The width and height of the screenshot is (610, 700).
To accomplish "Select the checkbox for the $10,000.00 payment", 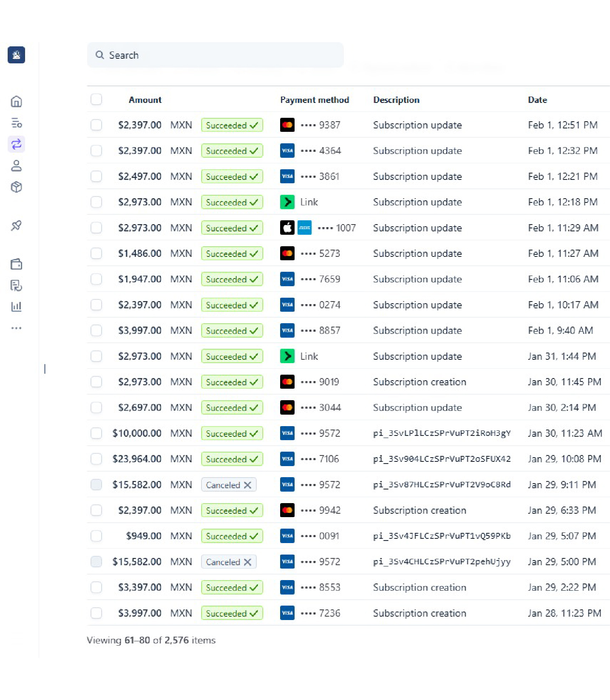I will pos(96,433).
